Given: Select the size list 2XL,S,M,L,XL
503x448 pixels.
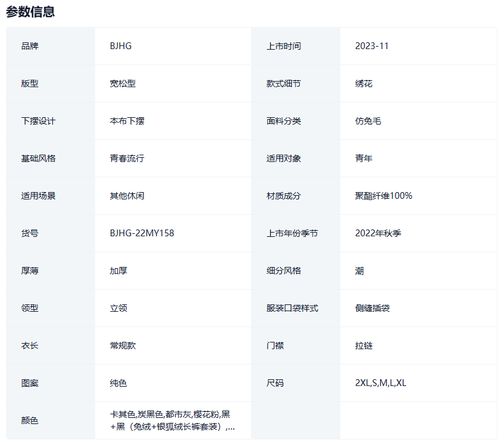Looking at the screenshot, I should 380,383.
